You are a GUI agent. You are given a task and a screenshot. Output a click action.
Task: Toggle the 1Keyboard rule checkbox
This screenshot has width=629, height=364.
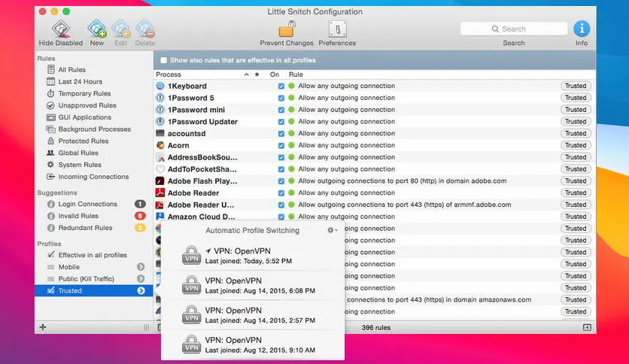point(281,86)
